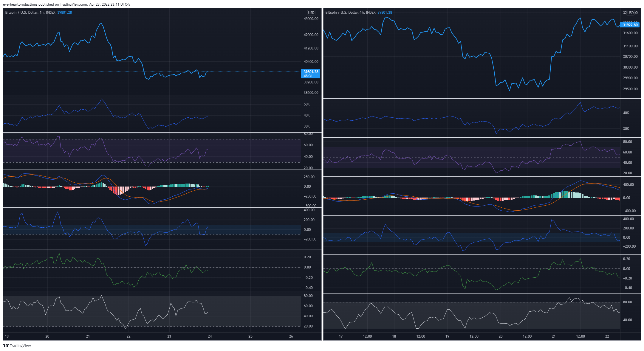The image size is (644, 351).
Task: Open the USD currency selector on left chart
Action: pyautogui.click(x=311, y=13)
